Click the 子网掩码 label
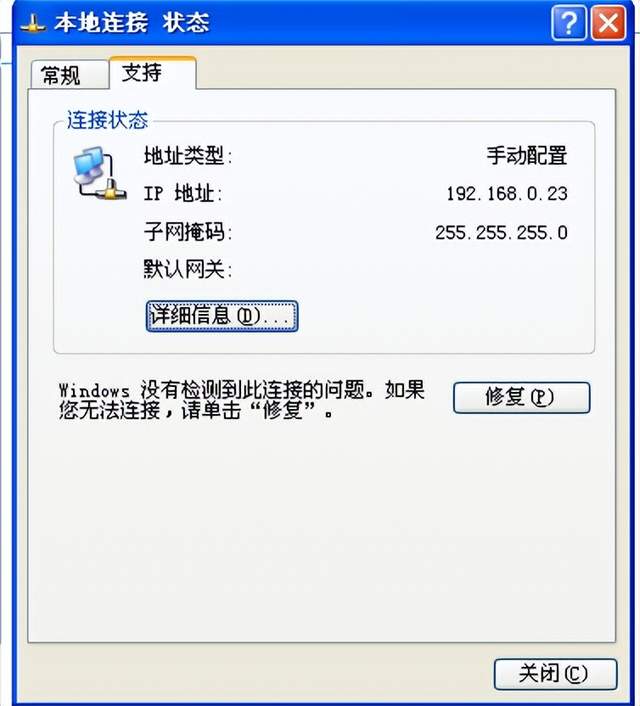This screenshot has width=640, height=706. tap(188, 232)
